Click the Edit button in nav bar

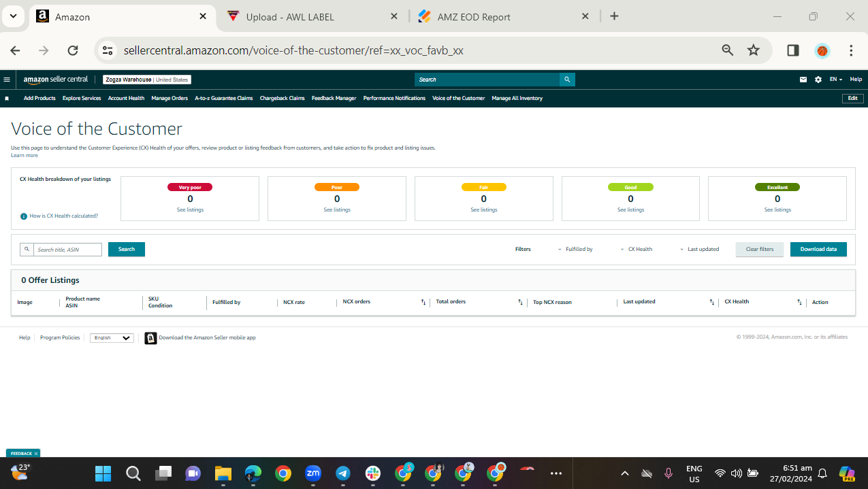(852, 99)
